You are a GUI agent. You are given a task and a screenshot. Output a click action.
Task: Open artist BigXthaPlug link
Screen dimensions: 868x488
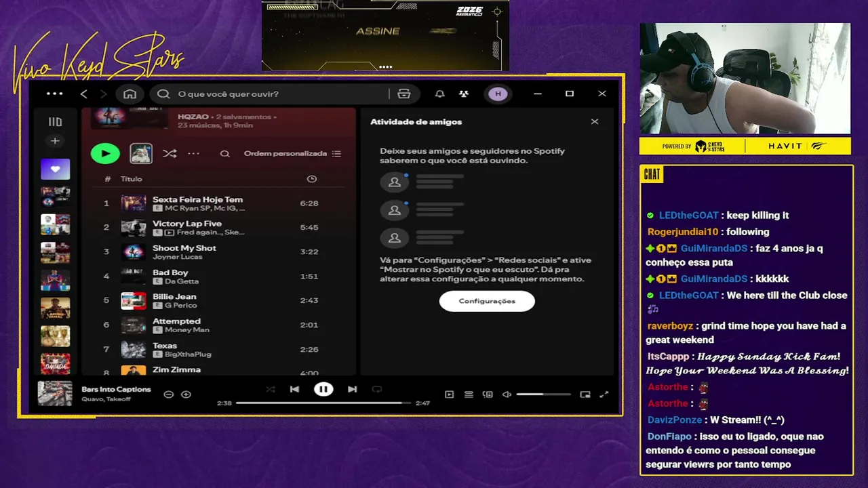click(x=188, y=354)
